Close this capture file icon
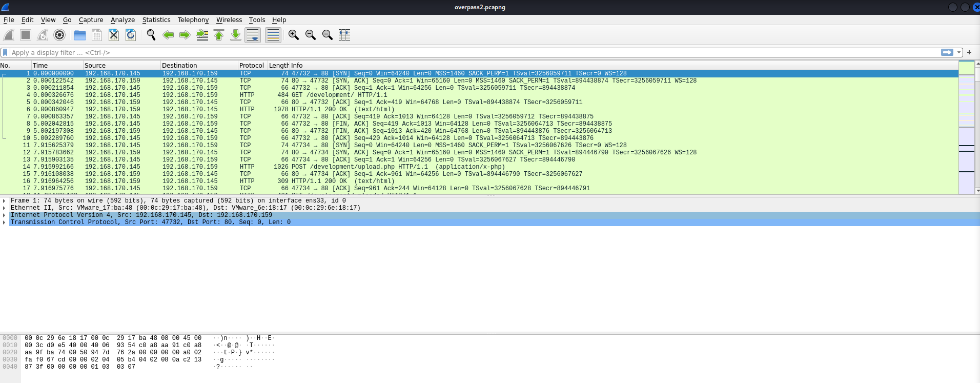The height and width of the screenshot is (383, 980). point(114,35)
